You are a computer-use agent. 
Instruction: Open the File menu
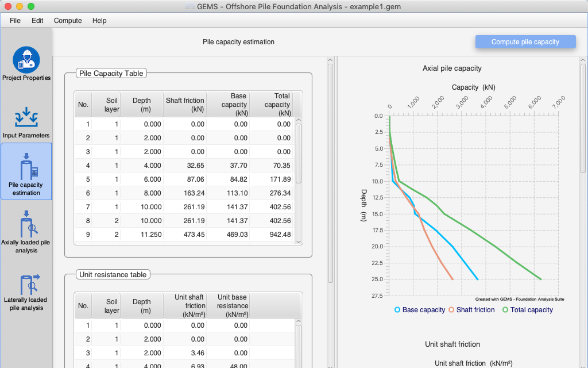(15, 21)
